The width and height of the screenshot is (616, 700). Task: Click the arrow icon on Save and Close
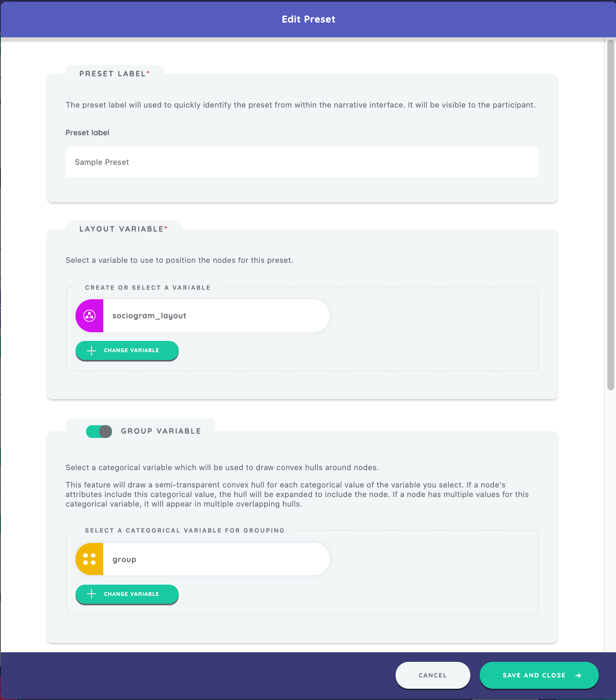[578, 675]
